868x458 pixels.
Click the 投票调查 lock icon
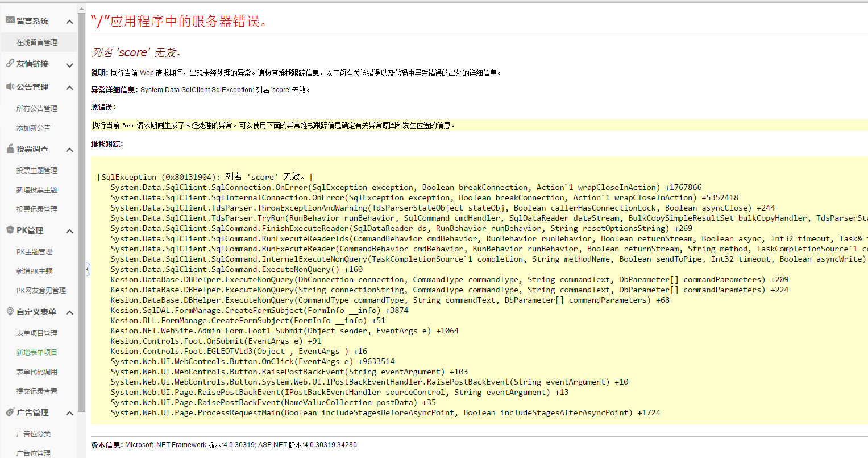pyautogui.click(x=10, y=148)
